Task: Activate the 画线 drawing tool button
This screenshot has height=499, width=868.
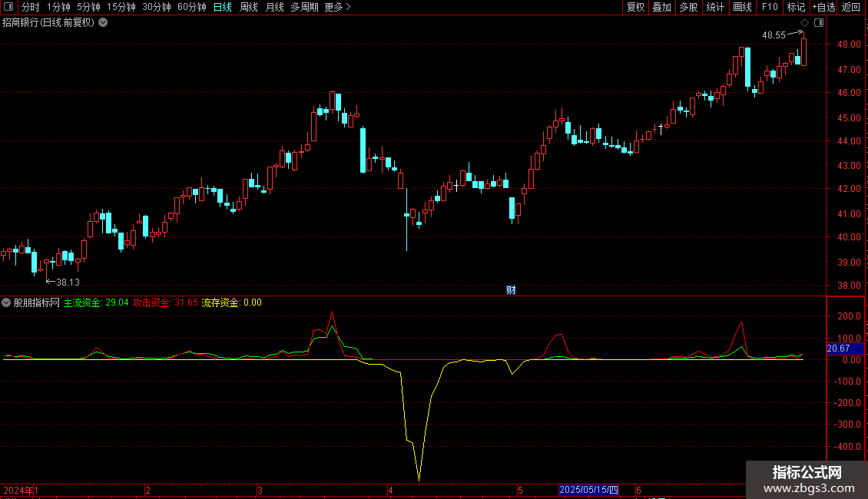Action: pyautogui.click(x=742, y=7)
